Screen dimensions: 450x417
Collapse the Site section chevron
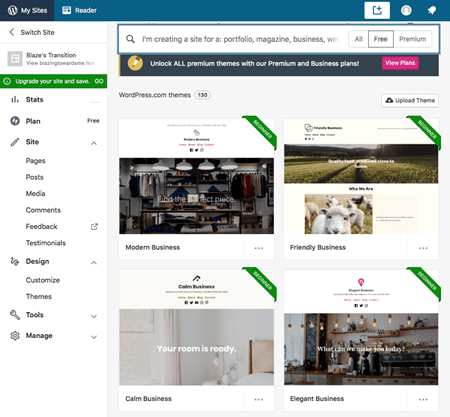[94, 143]
